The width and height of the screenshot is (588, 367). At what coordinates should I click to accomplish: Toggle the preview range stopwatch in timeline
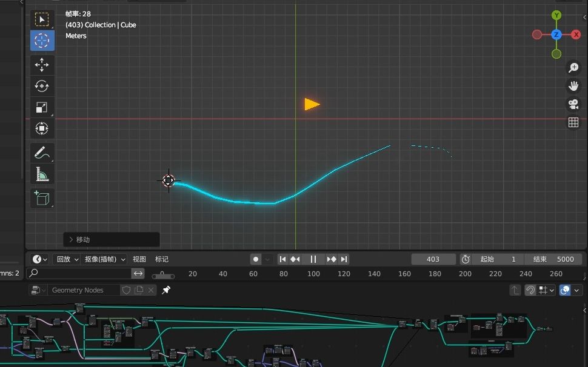(x=465, y=259)
